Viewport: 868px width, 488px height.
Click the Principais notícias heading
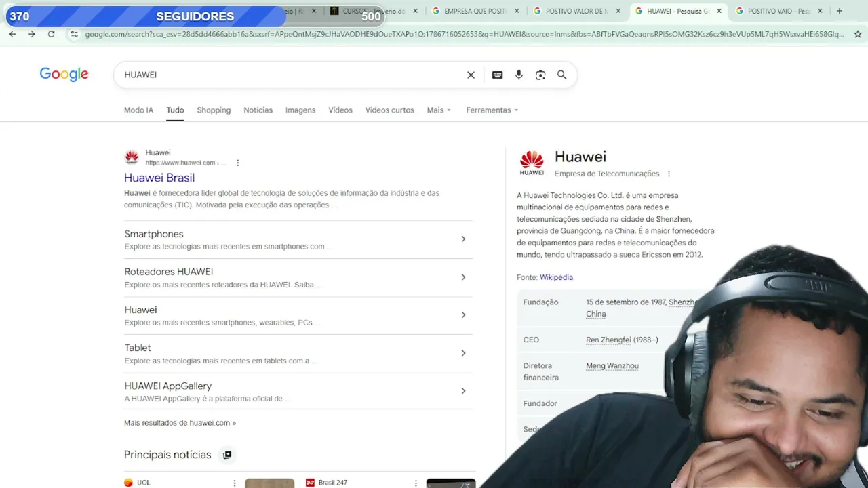(x=167, y=455)
